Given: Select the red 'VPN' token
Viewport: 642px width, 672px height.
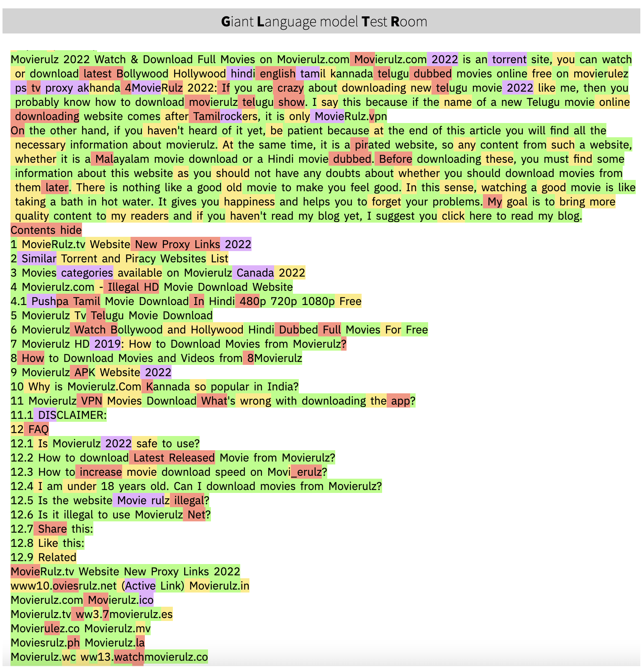Looking at the screenshot, I should (x=91, y=401).
